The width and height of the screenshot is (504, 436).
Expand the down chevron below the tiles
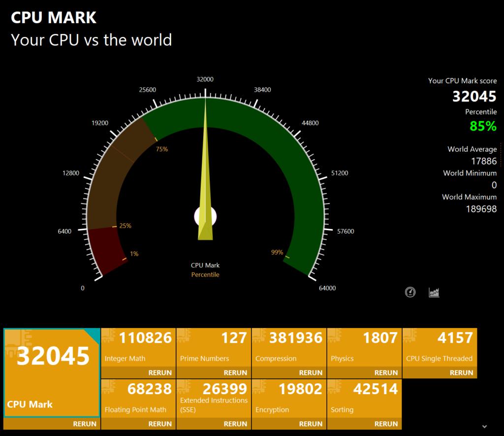tap(484, 426)
